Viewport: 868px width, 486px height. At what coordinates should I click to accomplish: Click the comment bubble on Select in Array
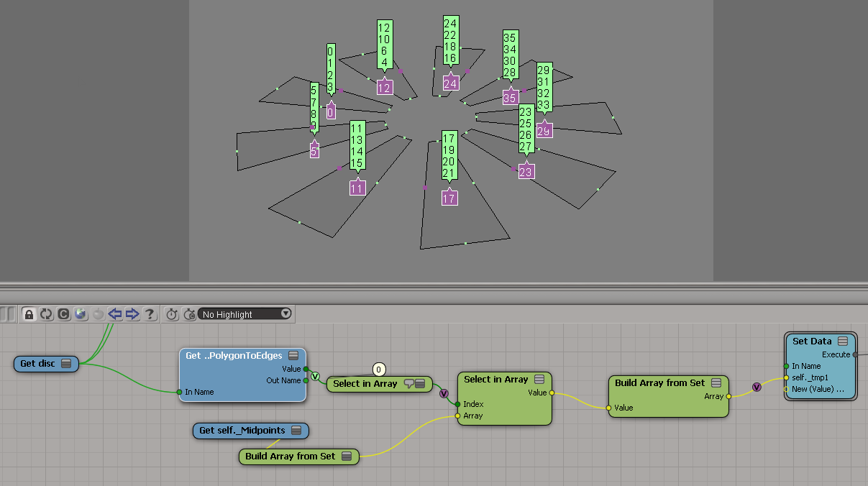click(408, 384)
